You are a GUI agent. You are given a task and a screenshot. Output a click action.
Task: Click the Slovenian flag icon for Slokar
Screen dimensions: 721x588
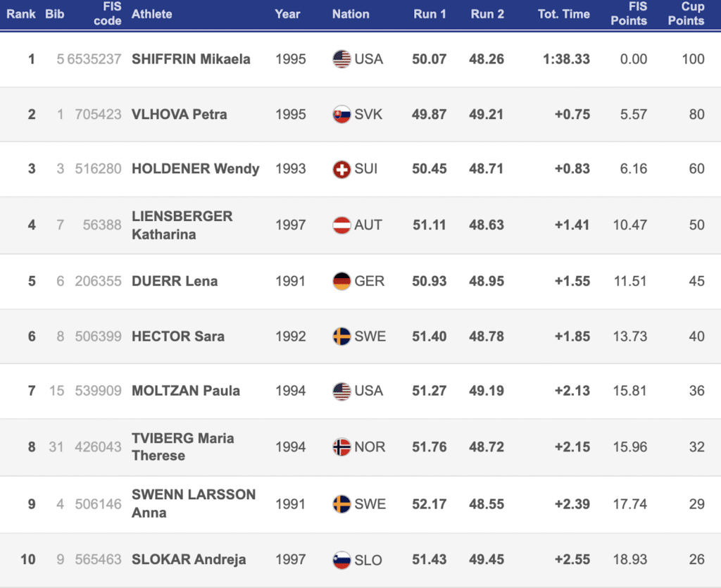(341, 560)
